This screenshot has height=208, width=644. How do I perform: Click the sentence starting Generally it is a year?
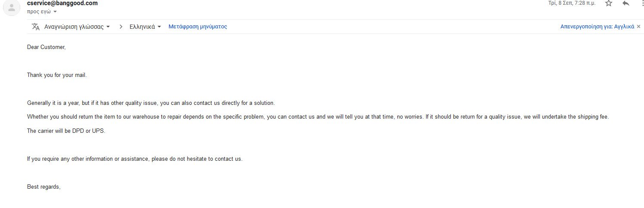click(151, 103)
